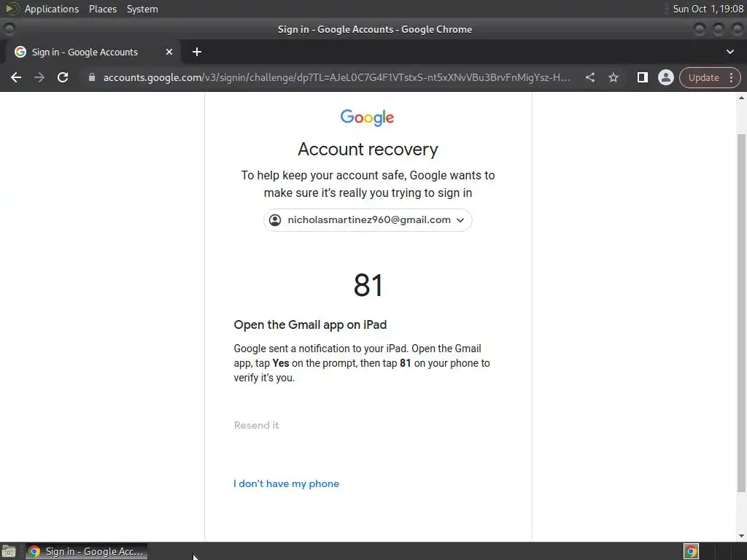Click the Applications menu logo icon
Image resolution: width=747 pixels, height=560 pixels.
12,9
